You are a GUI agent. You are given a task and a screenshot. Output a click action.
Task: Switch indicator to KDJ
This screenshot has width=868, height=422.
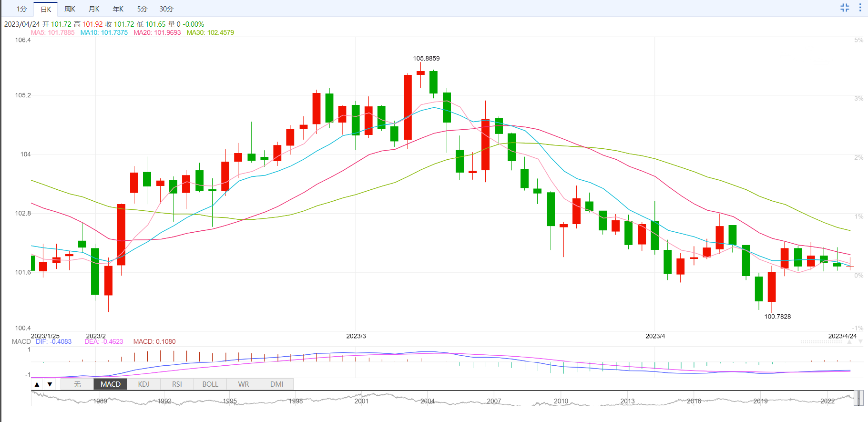coord(143,384)
